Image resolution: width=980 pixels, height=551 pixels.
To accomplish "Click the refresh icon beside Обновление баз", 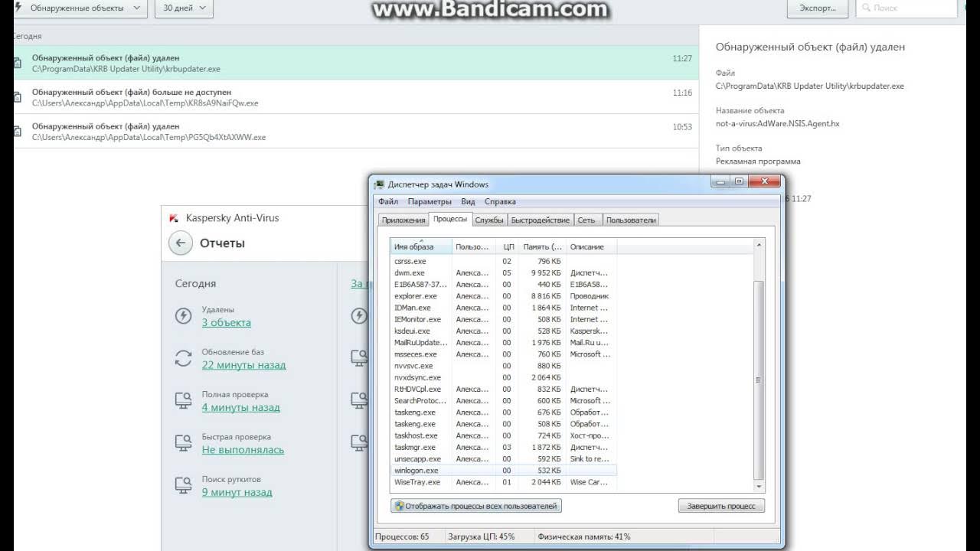I will (x=183, y=357).
